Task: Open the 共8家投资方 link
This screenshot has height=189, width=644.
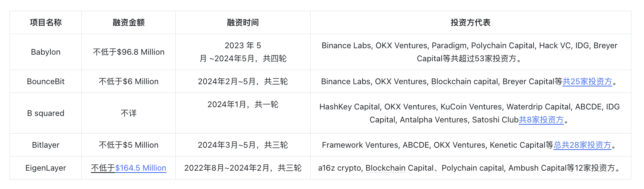Action: tap(541, 120)
